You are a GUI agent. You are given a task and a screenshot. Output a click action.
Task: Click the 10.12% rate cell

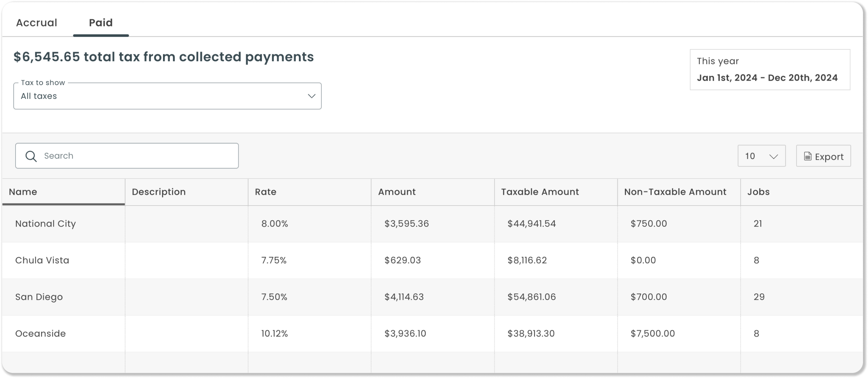(274, 333)
